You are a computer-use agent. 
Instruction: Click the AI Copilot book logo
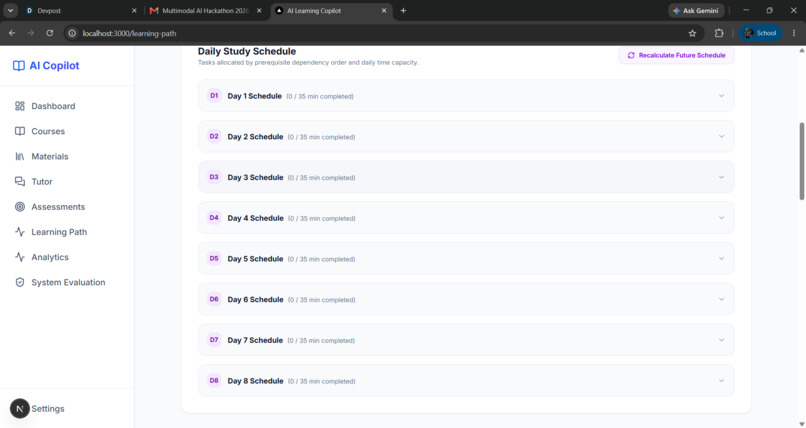[x=19, y=66]
